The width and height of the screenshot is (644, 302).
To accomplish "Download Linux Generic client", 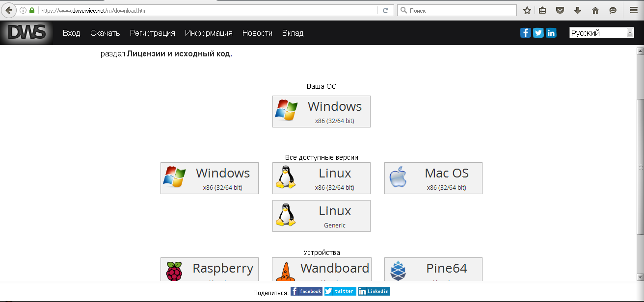I will click(x=322, y=216).
